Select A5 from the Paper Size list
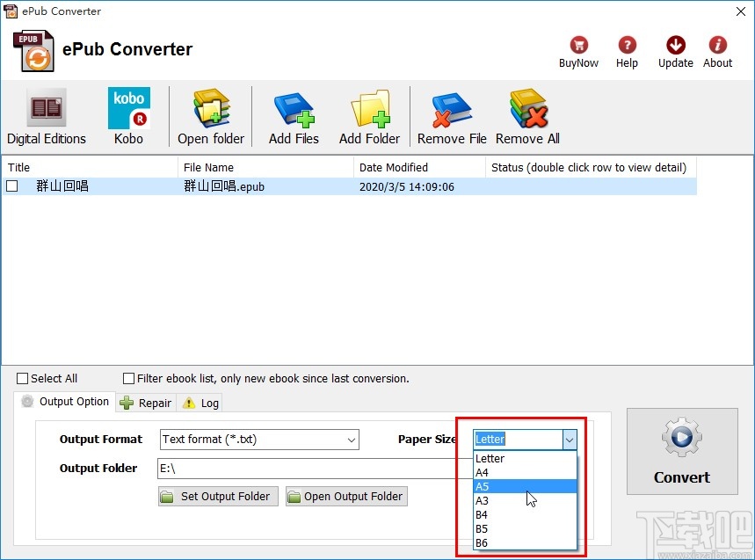Image resolution: width=755 pixels, height=560 pixels. point(525,486)
